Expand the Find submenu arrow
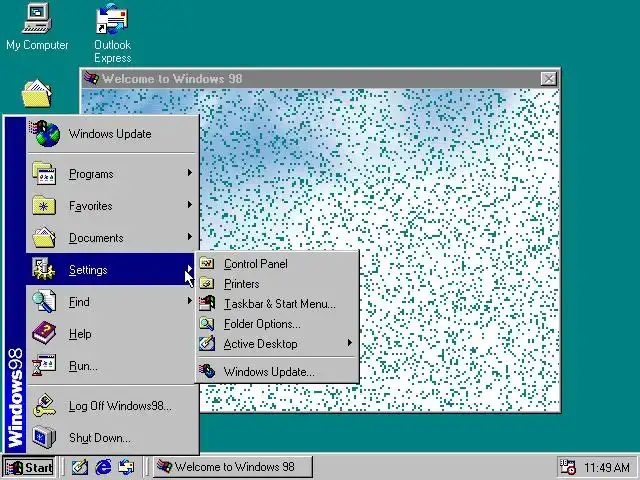Image resolution: width=640 pixels, height=480 pixels. (x=189, y=301)
